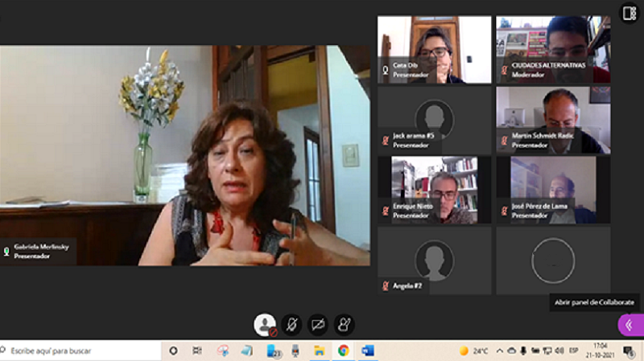Open Cortana circle icon on taskbar
The image size is (644, 361).
(x=173, y=351)
